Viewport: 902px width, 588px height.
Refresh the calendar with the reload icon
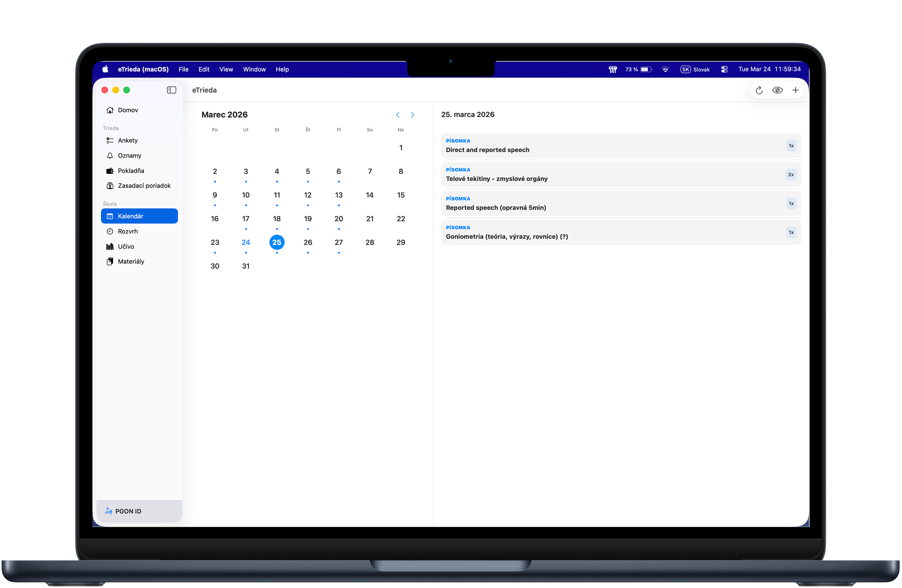tap(759, 90)
